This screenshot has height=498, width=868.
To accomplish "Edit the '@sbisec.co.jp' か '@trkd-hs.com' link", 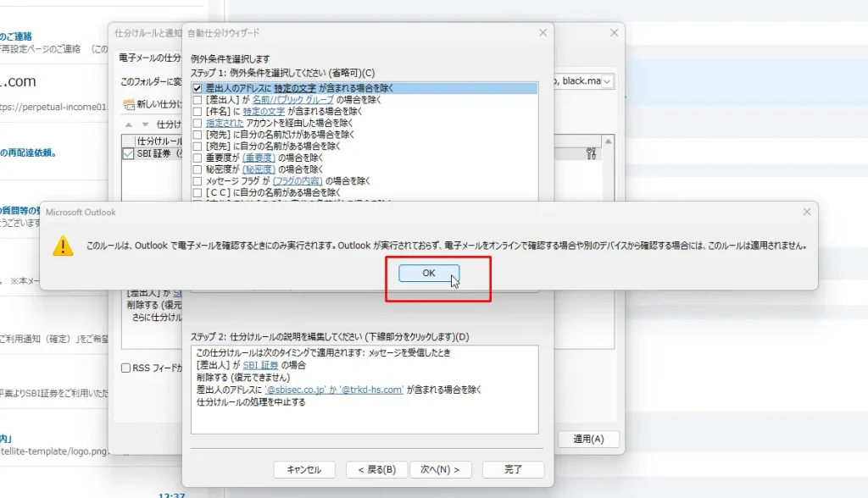I will [334, 390].
